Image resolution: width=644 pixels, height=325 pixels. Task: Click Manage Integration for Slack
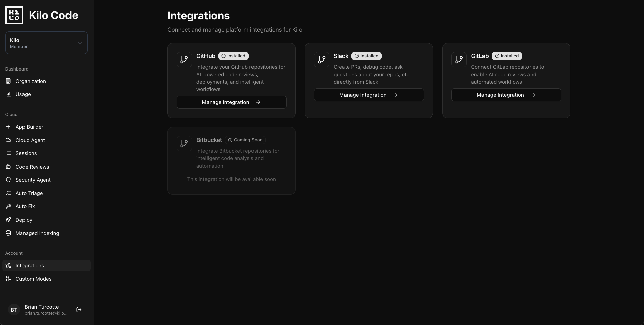[x=369, y=95]
